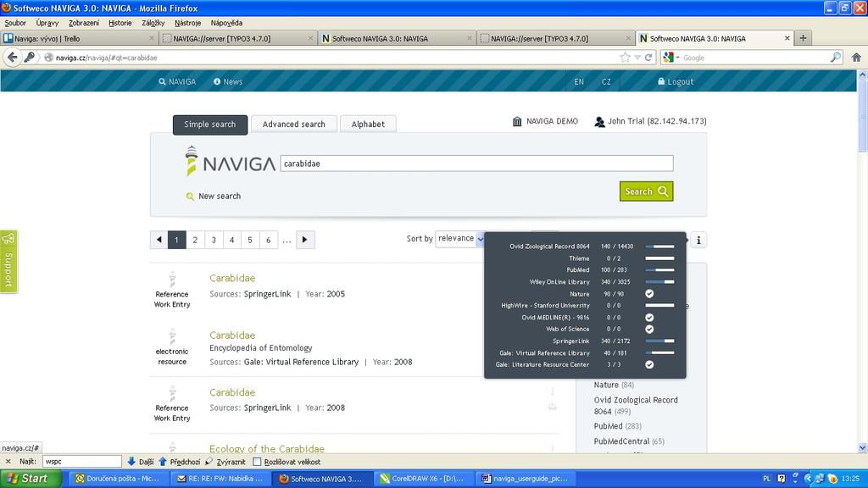This screenshot has width=868, height=488.
Task: Click the John Trial user icon
Action: [x=599, y=122]
